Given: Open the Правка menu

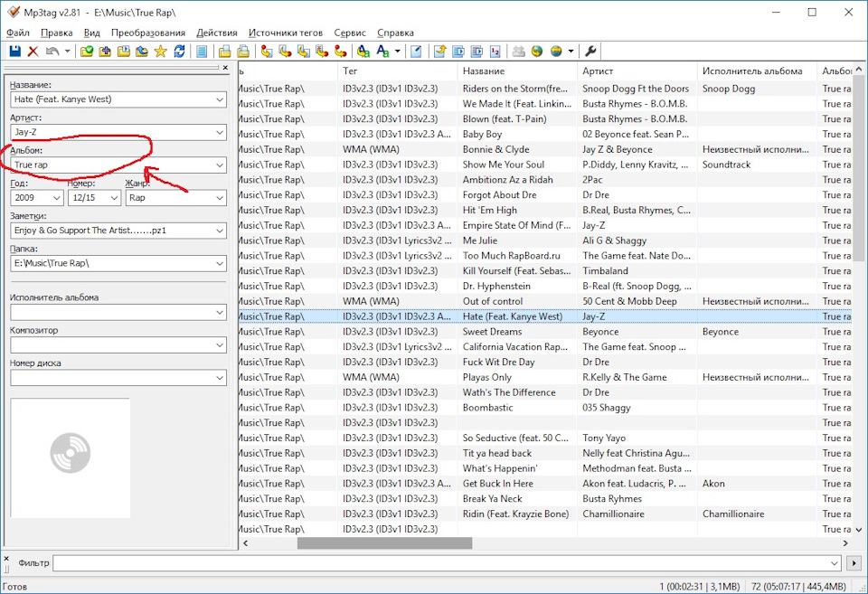Looking at the screenshot, I should coord(56,33).
